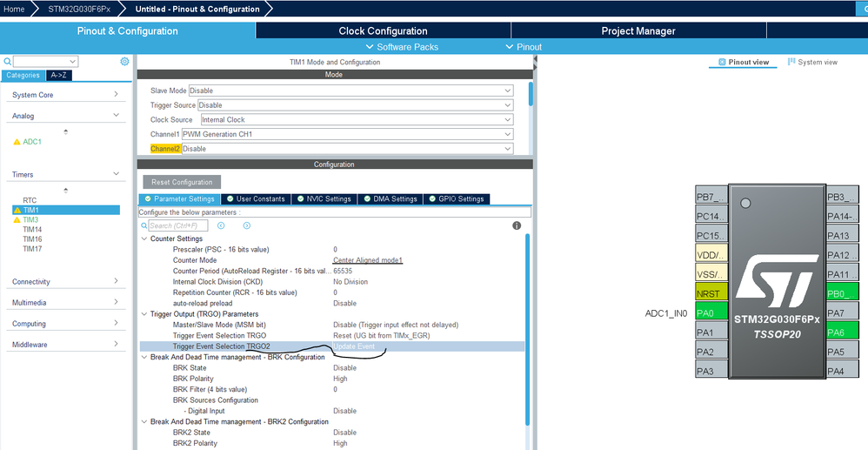Open Channel1 PWM Generation dropdown
Viewport: 868px width, 450px height.
click(347, 134)
